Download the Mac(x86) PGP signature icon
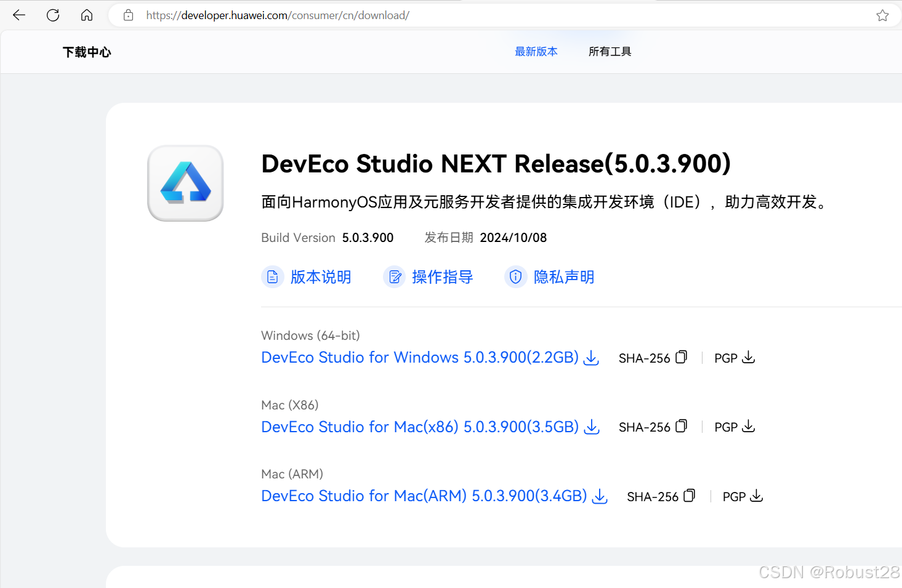This screenshot has height=588, width=902. click(748, 426)
